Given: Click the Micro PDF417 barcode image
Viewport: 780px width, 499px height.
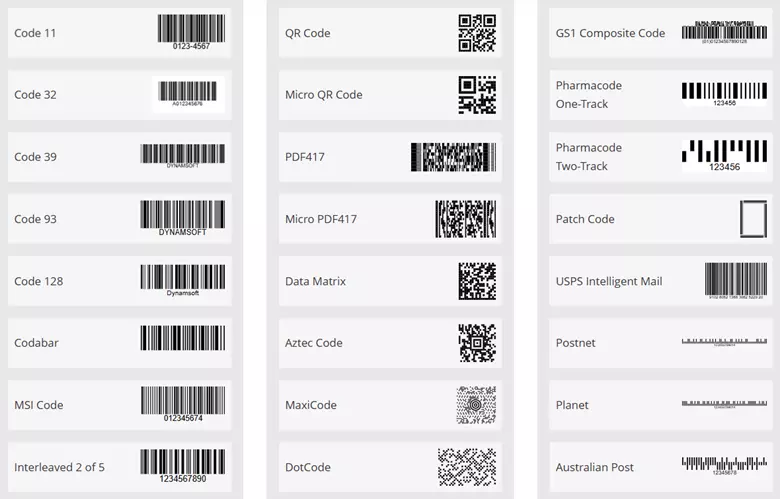Looking at the screenshot, I should click(x=466, y=219).
